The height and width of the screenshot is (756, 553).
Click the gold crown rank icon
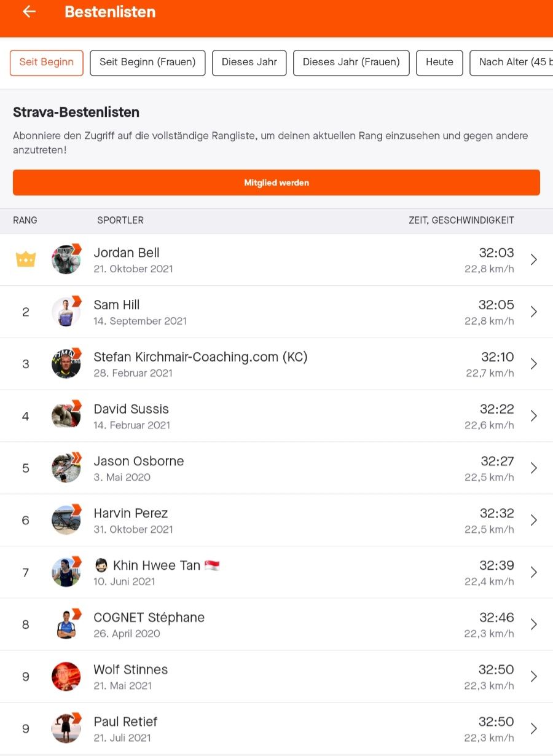[x=26, y=259]
